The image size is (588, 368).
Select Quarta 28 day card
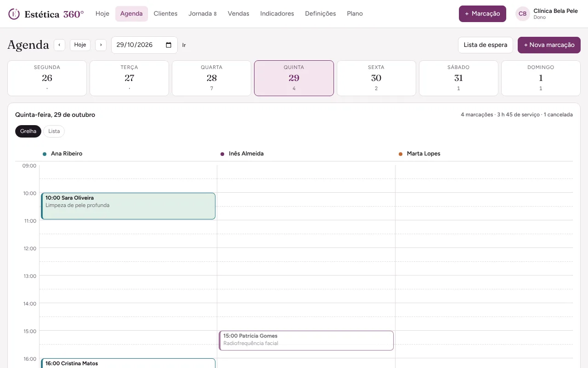click(x=211, y=78)
